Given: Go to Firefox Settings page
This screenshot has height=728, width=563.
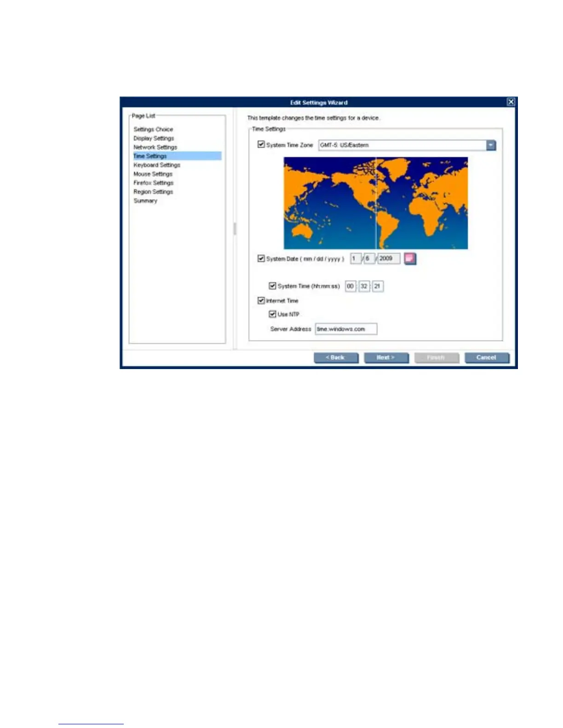Looking at the screenshot, I should [153, 182].
